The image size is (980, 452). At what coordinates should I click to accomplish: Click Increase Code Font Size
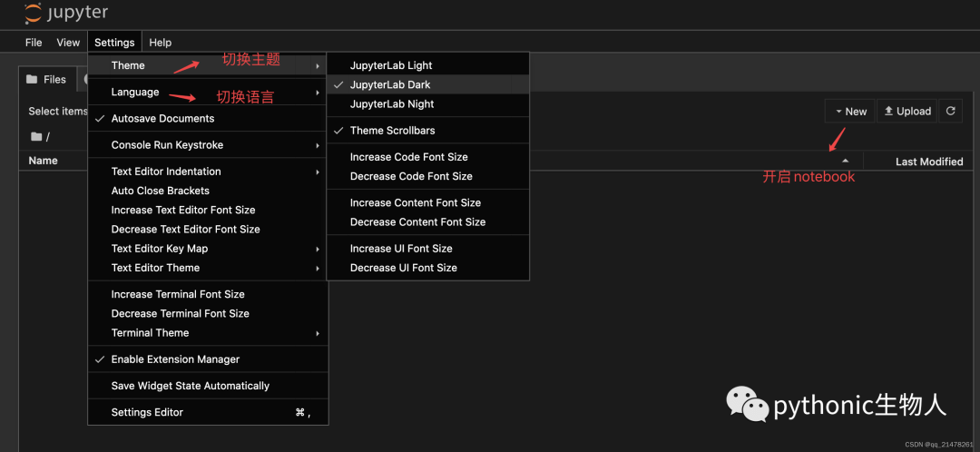(x=408, y=157)
